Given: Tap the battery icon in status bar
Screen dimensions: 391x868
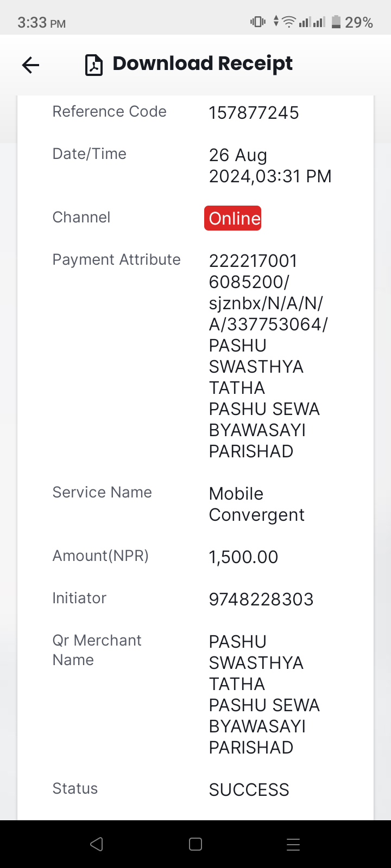Looking at the screenshot, I should [336, 22].
